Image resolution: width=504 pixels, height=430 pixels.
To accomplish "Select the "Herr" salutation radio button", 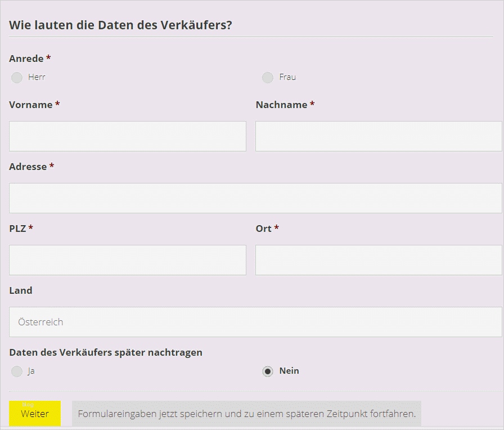I will 17,77.
